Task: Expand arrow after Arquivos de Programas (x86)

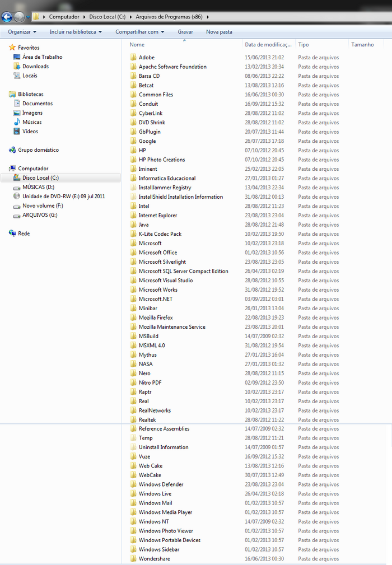Action: click(x=208, y=17)
